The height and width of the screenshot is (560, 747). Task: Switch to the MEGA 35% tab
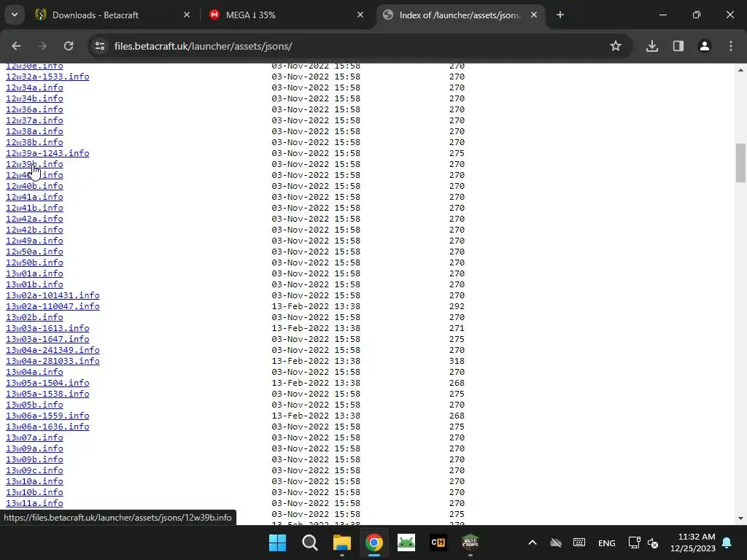(x=287, y=15)
